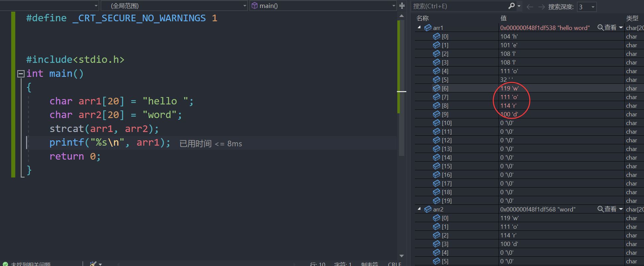Select arr1 row [4] value 111 'o'
The width and height of the screenshot is (644, 266).
[509, 71]
